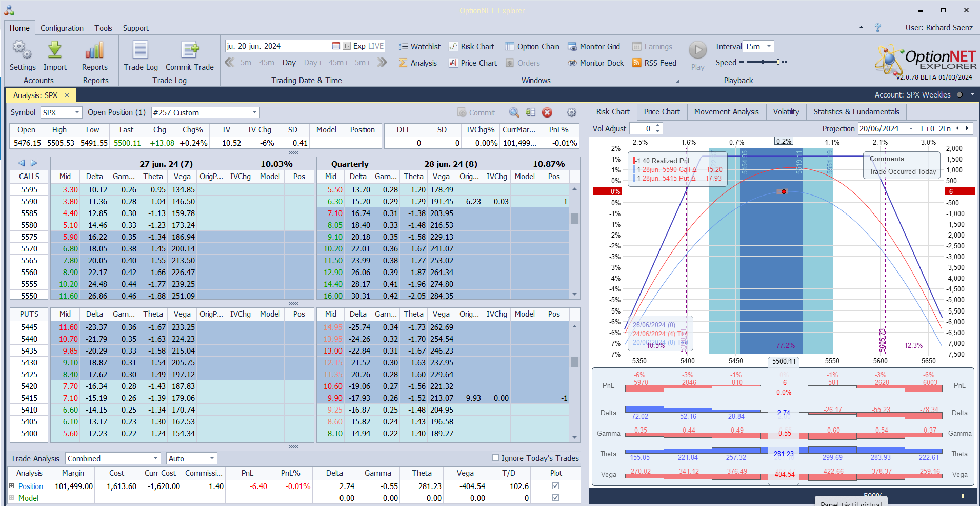
Task: Open the Projection date dropdown
Action: [x=911, y=129]
